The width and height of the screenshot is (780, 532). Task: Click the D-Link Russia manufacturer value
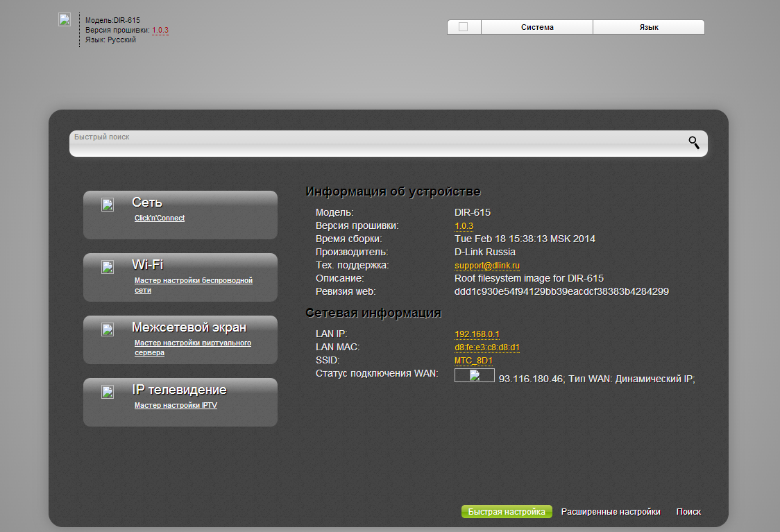click(x=485, y=252)
